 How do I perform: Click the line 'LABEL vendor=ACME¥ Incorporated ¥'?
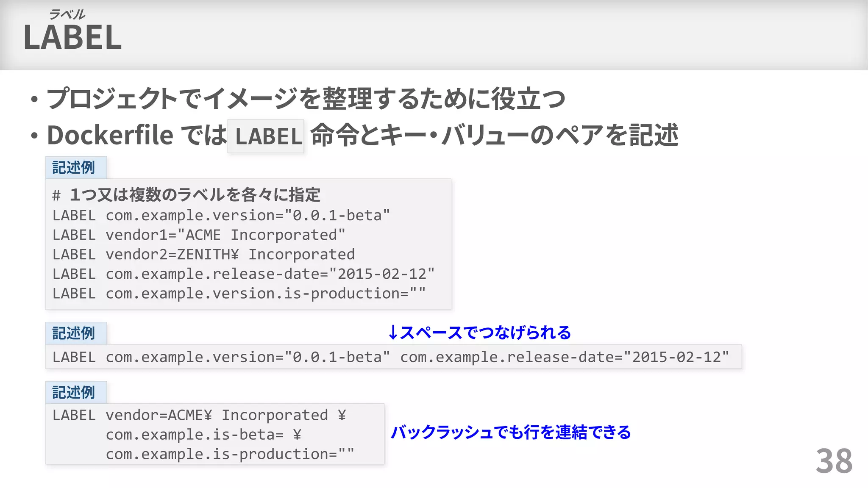coord(199,415)
